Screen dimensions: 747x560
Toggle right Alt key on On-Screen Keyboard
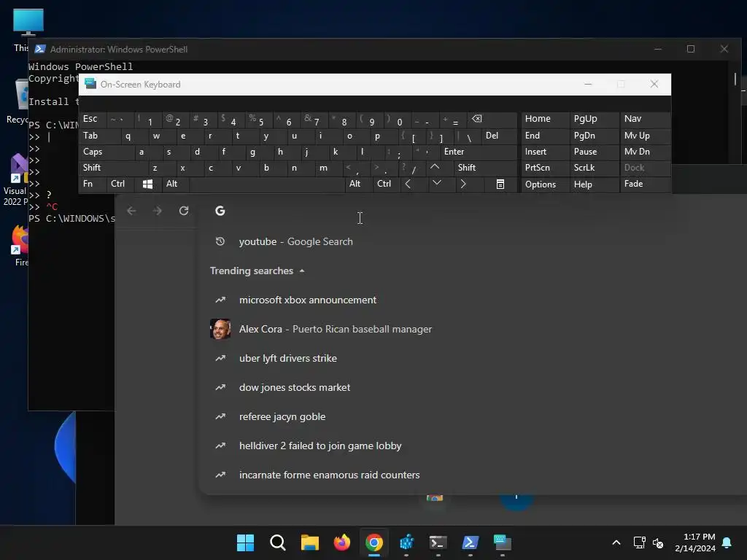pos(359,184)
